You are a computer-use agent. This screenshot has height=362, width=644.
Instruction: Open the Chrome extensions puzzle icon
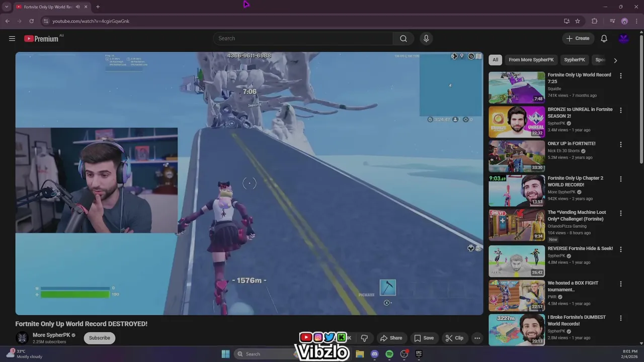click(x=595, y=21)
